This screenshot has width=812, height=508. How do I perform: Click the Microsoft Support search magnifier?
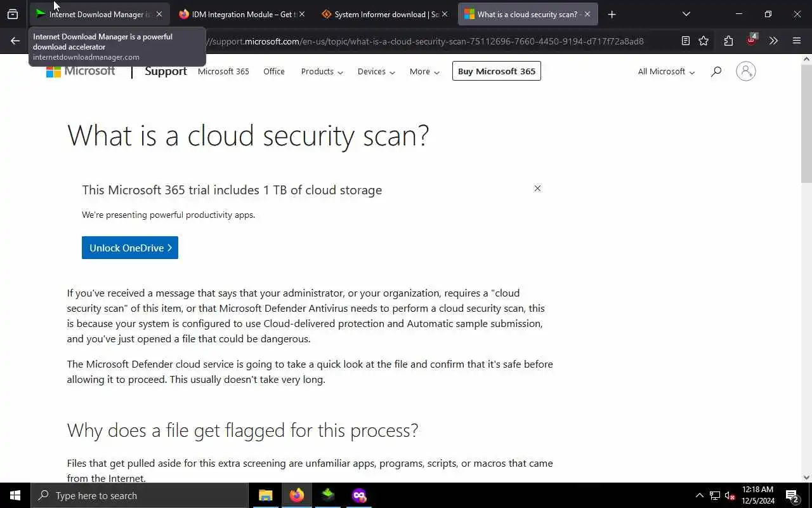716,72
